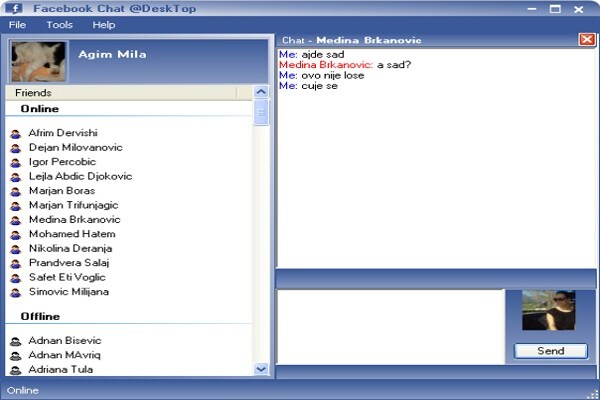
Task: Select friend Simovic Milijana
Action: [x=69, y=292]
